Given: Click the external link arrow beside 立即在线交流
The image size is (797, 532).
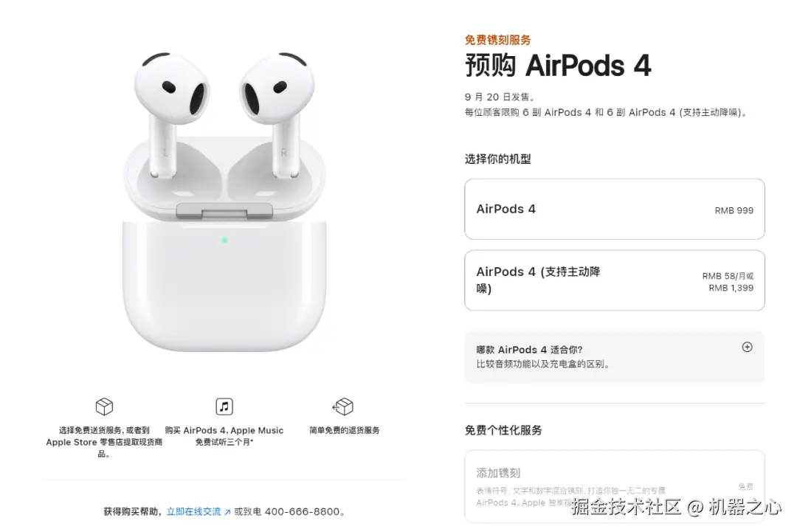Looking at the screenshot, I should (x=227, y=512).
